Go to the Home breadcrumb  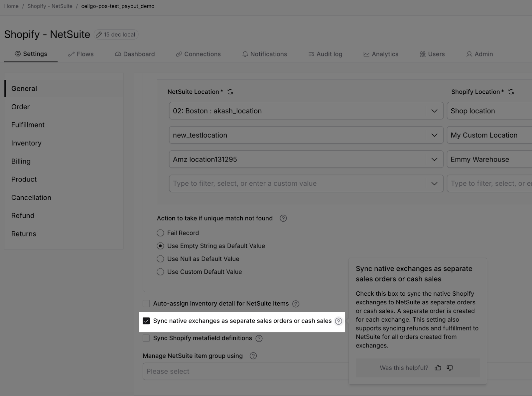pyautogui.click(x=11, y=6)
